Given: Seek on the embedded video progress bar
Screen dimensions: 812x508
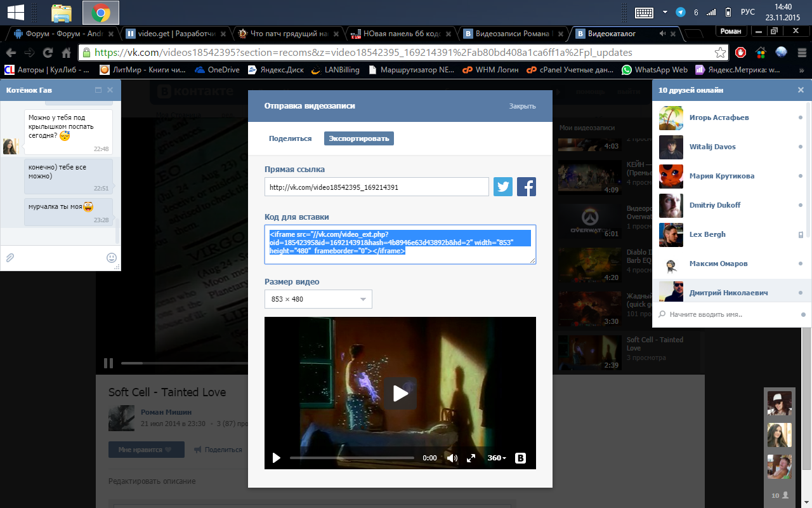Looking at the screenshot, I should pyautogui.click(x=352, y=458).
